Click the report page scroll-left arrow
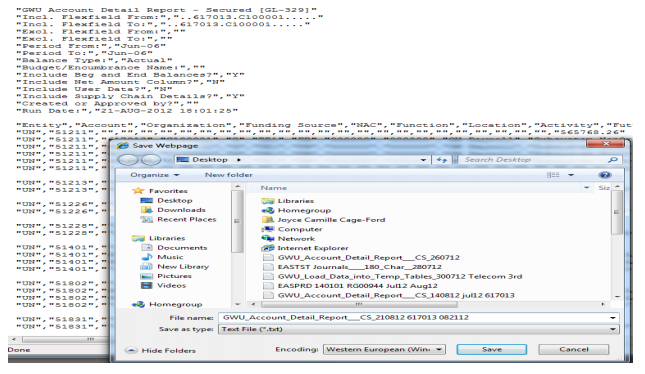645x374 pixels. tap(14, 339)
